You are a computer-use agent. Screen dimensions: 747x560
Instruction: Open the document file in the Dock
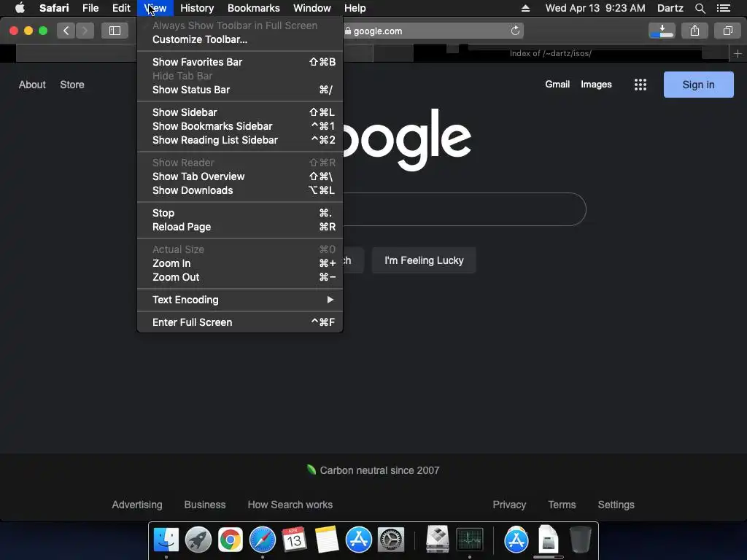(549, 540)
